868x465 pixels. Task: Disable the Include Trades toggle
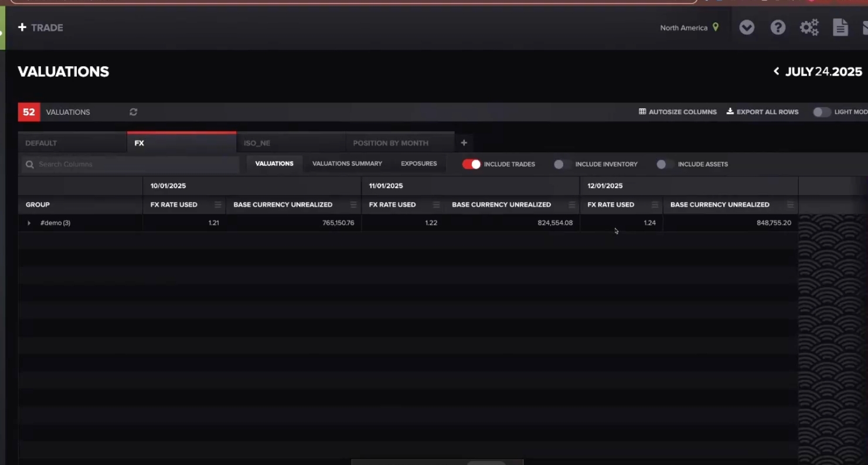point(471,165)
